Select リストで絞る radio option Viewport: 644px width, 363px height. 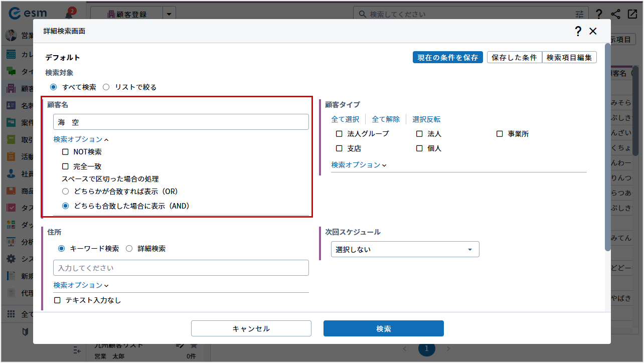tap(106, 87)
